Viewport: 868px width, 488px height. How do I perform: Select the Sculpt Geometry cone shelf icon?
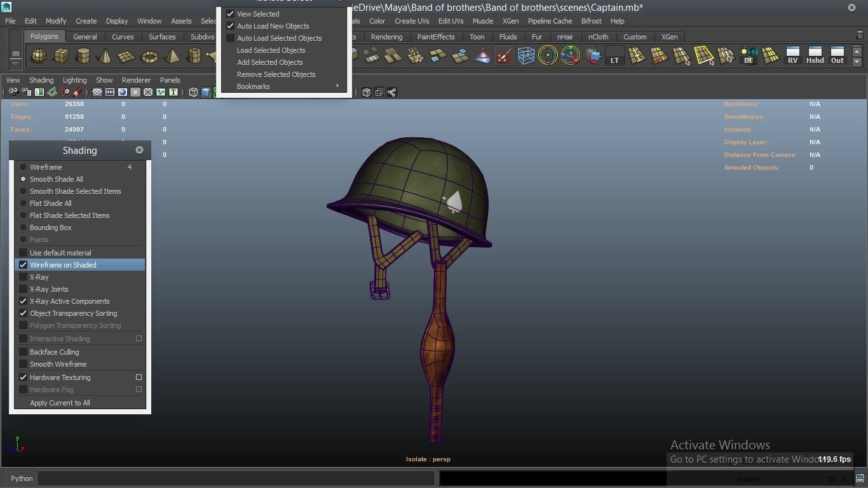pos(482,57)
